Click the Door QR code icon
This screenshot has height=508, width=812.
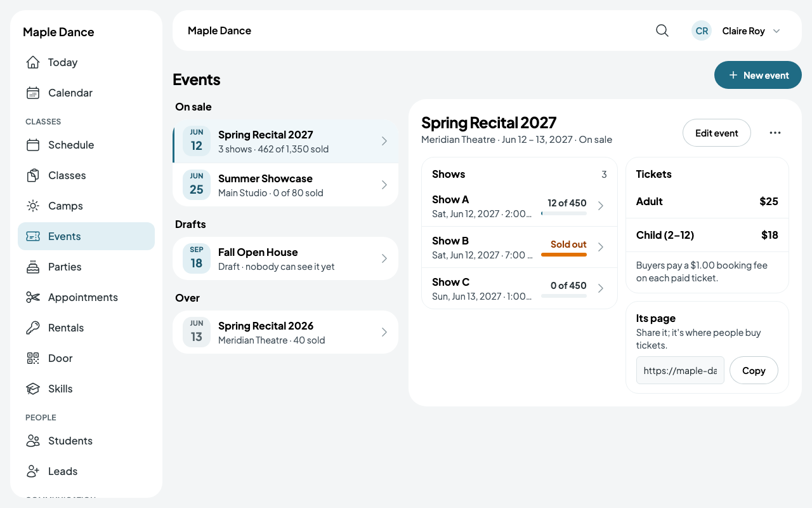click(x=33, y=358)
